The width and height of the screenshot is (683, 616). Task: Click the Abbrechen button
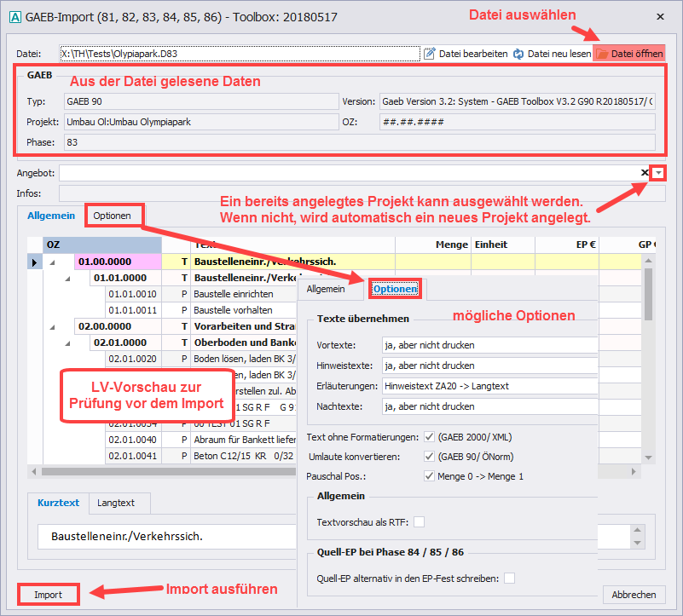tap(634, 595)
